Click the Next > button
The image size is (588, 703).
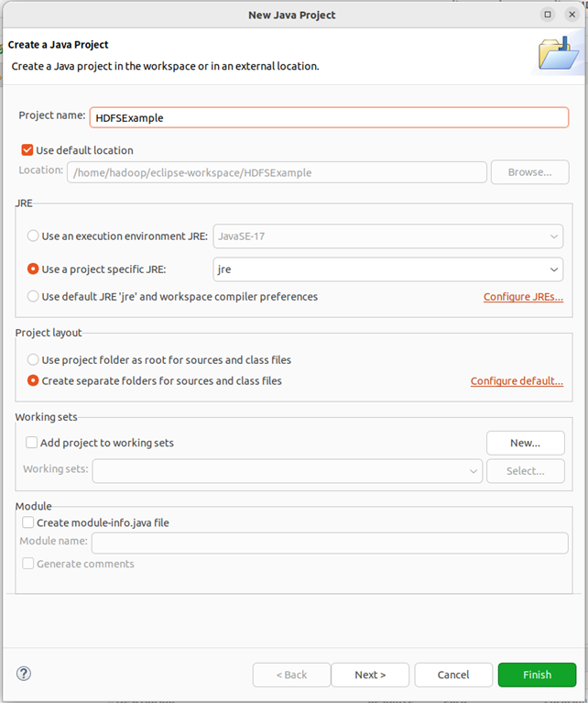pos(370,675)
